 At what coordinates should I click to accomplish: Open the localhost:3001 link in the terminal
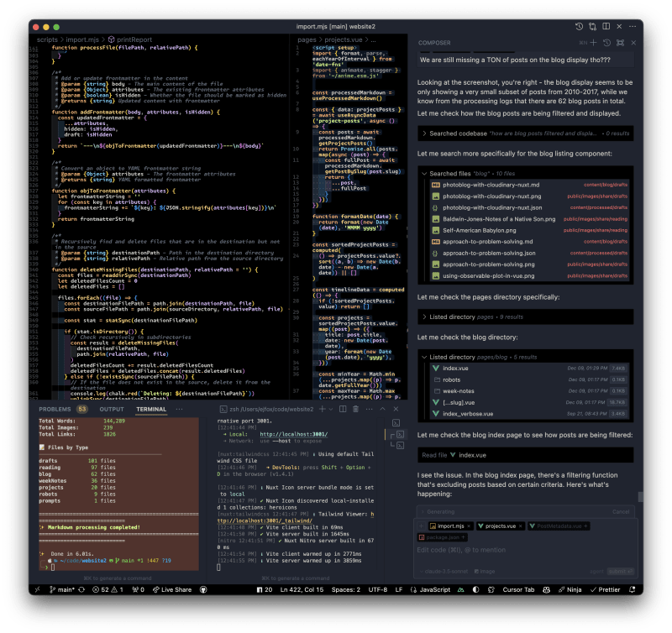coord(293,434)
